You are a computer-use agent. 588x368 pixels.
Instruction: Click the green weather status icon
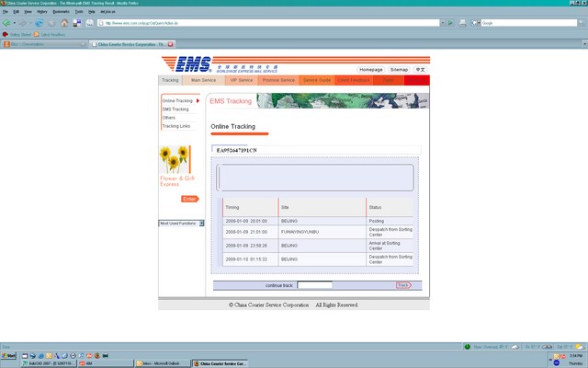(x=468, y=347)
